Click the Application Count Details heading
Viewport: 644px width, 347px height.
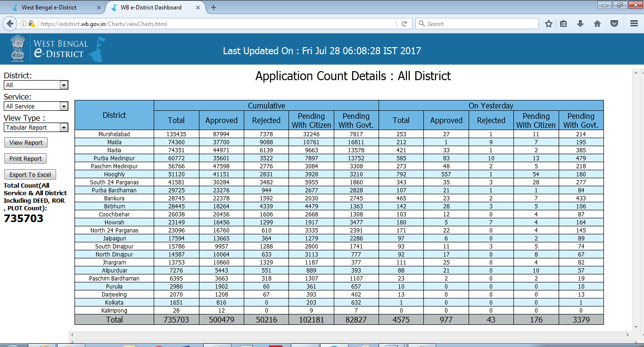tap(353, 76)
